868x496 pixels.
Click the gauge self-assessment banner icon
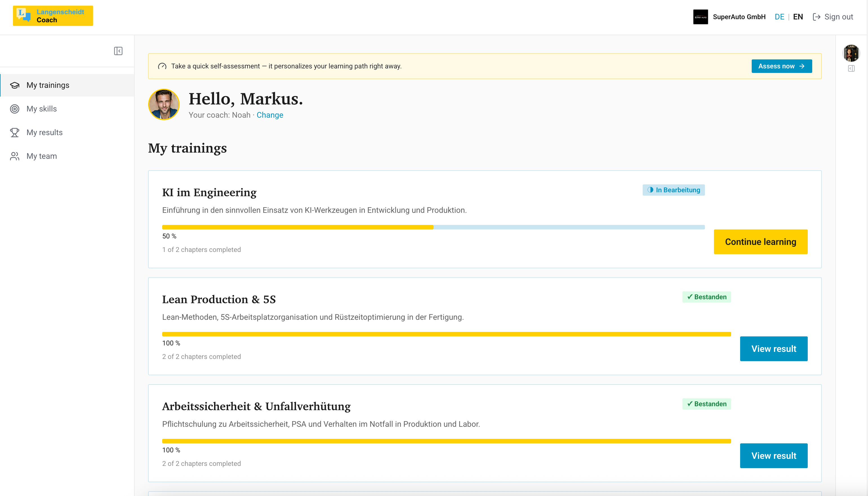point(162,66)
